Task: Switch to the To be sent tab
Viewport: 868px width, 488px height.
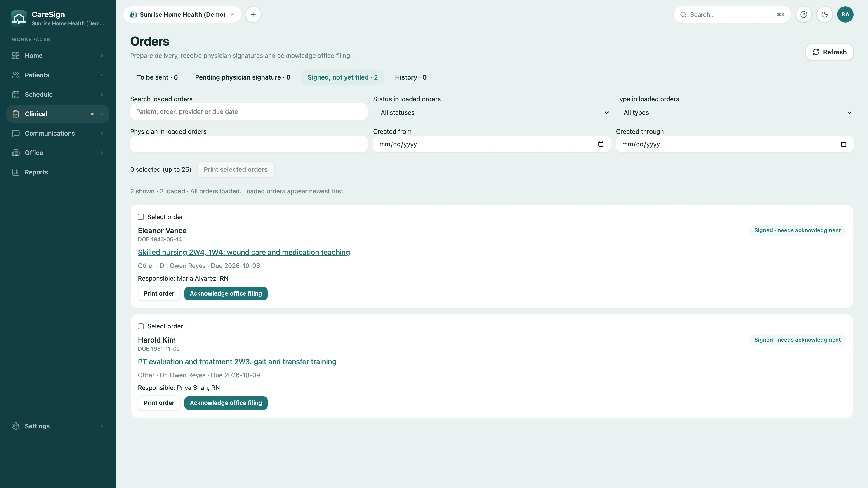Action: click(x=157, y=77)
